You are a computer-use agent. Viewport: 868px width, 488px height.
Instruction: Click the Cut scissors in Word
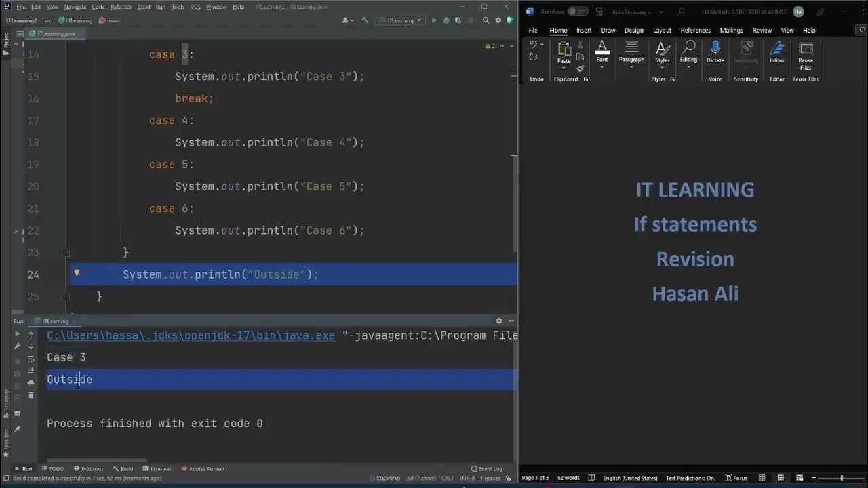coord(580,45)
